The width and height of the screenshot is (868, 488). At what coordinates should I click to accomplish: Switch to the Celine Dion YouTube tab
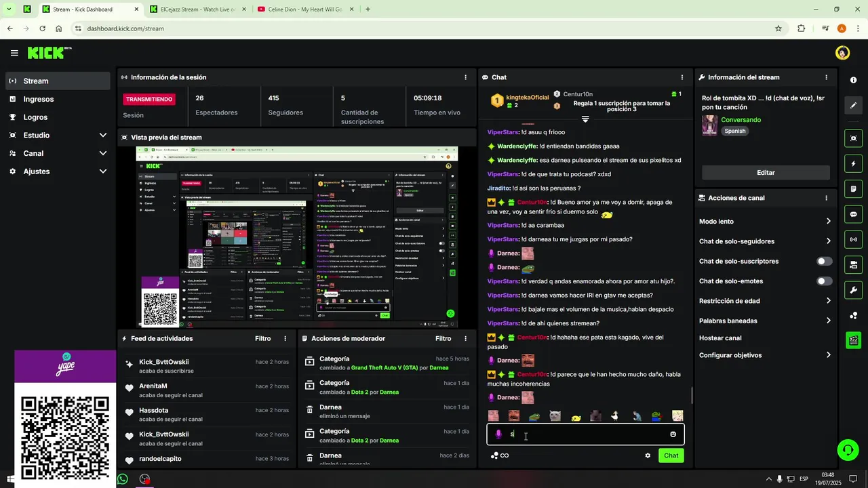point(305,9)
